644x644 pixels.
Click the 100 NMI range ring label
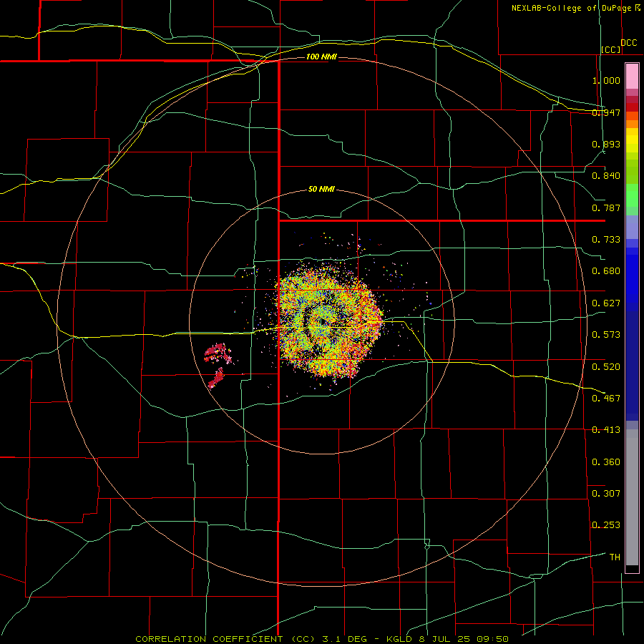pyautogui.click(x=321, y=57)
